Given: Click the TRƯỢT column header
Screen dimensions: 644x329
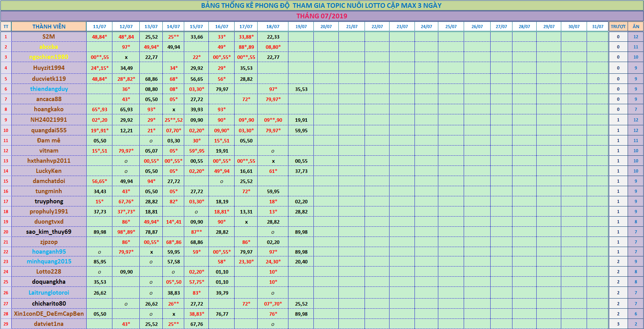Looking at the screenshot, I should [x=618, y=27].
